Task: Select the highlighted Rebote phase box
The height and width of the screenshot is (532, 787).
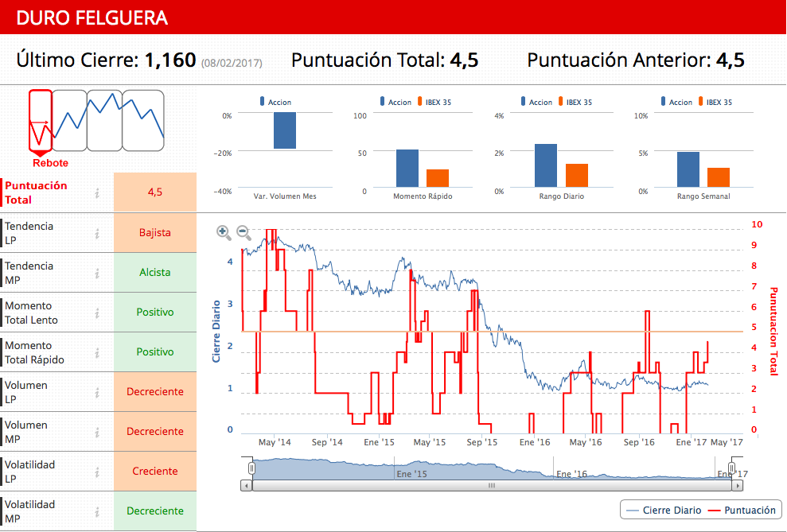Action: [41, 120]
